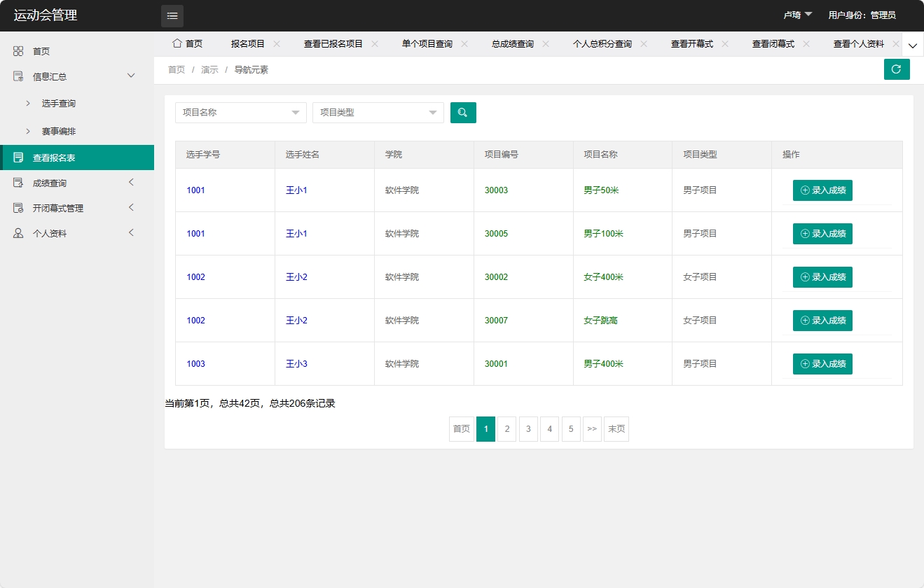Click the 开闭幕式管理 sidebar icon
The height and width of the screenshot is (588, 924).
(17, 207)
